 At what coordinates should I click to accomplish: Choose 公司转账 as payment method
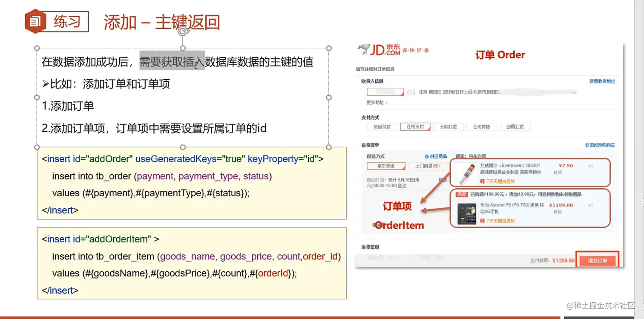click(x=481, y=127)
